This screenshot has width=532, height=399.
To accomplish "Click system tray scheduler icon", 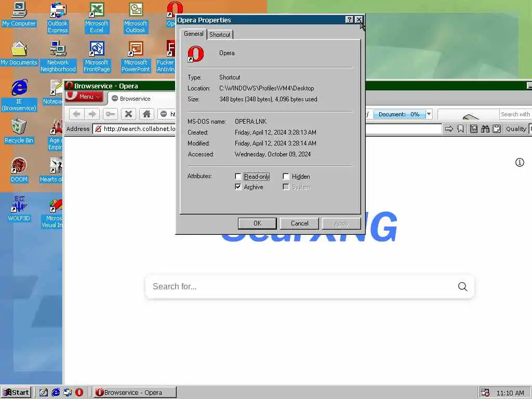I will coord(485,393).
